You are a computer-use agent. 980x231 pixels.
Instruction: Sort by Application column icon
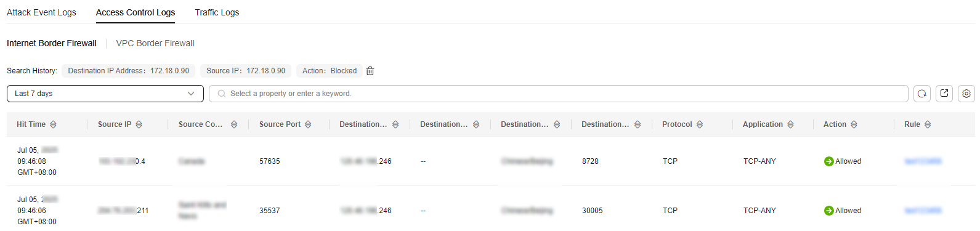tap(790, 124)
